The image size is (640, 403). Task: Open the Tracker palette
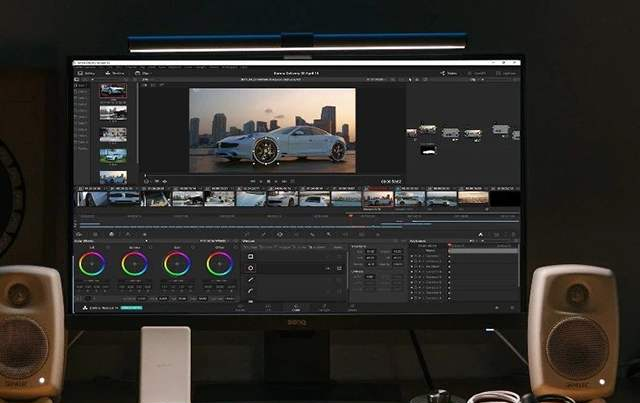point(296,234)
